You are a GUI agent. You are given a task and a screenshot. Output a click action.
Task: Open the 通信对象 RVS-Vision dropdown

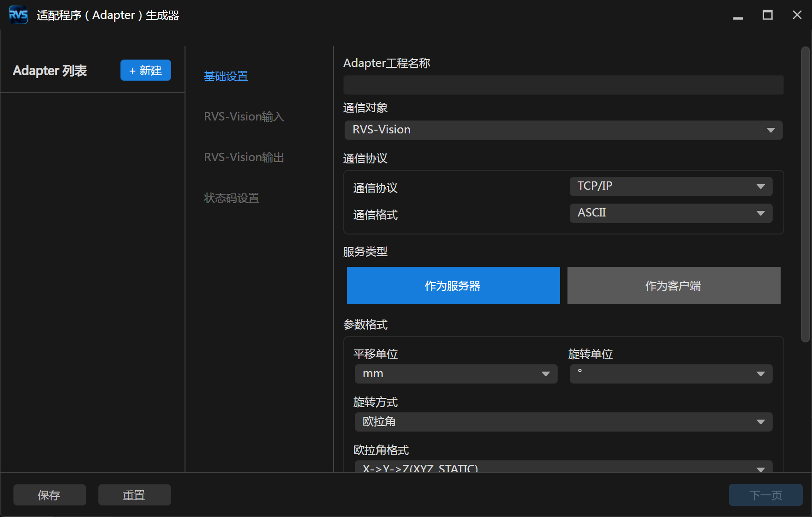point(563,130)
